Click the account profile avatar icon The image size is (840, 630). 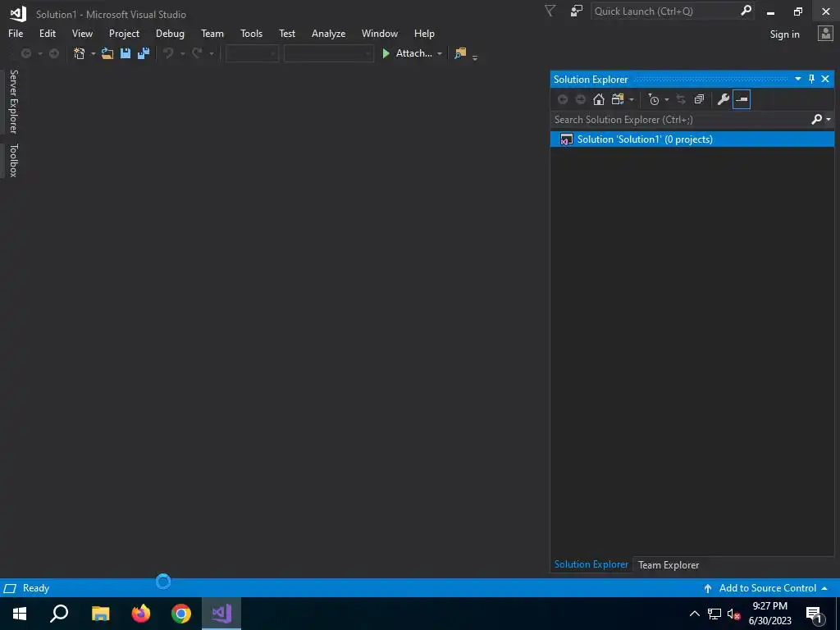(x=825, y=34)
